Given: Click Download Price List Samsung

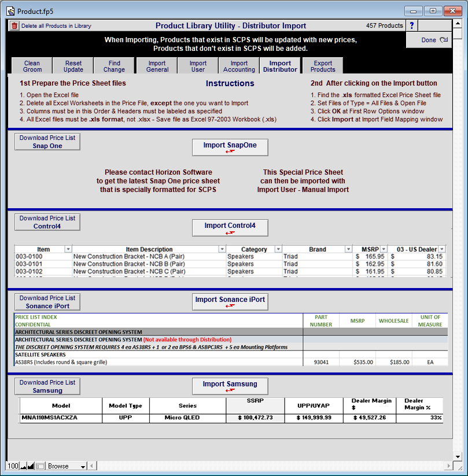Looking at the screenshot, I should [47, 386].
